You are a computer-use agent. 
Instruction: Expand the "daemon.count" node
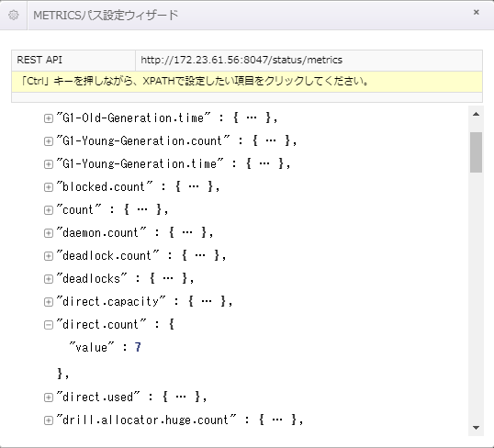click(48, 233)
